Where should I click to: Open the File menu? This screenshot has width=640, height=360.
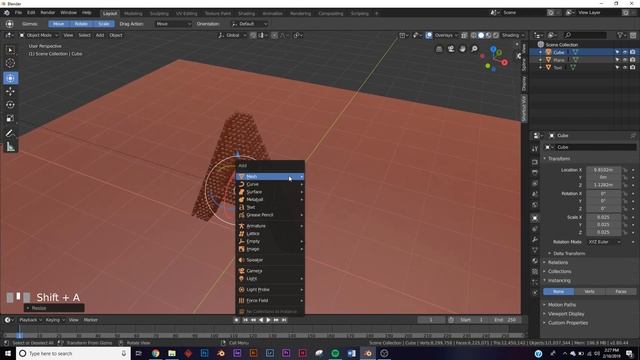[x=18, y=13]
